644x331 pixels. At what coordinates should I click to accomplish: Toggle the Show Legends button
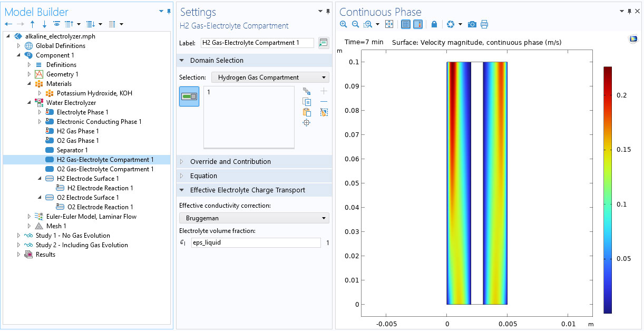point(417,24)
